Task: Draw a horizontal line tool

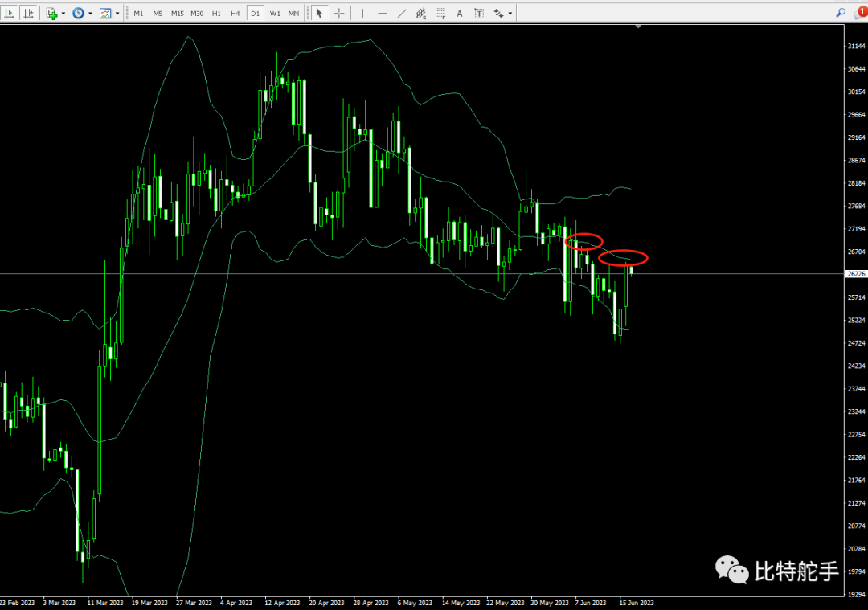Action: click(382, 14)
